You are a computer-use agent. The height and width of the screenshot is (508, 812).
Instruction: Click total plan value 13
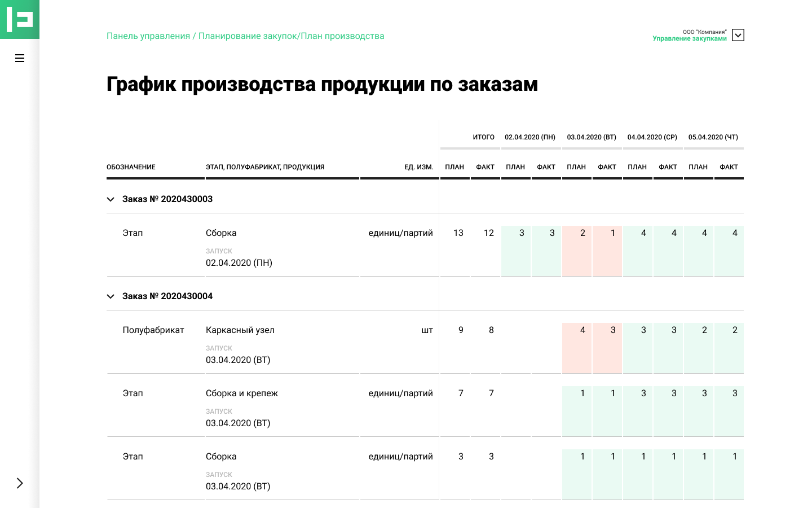(458, 233)
